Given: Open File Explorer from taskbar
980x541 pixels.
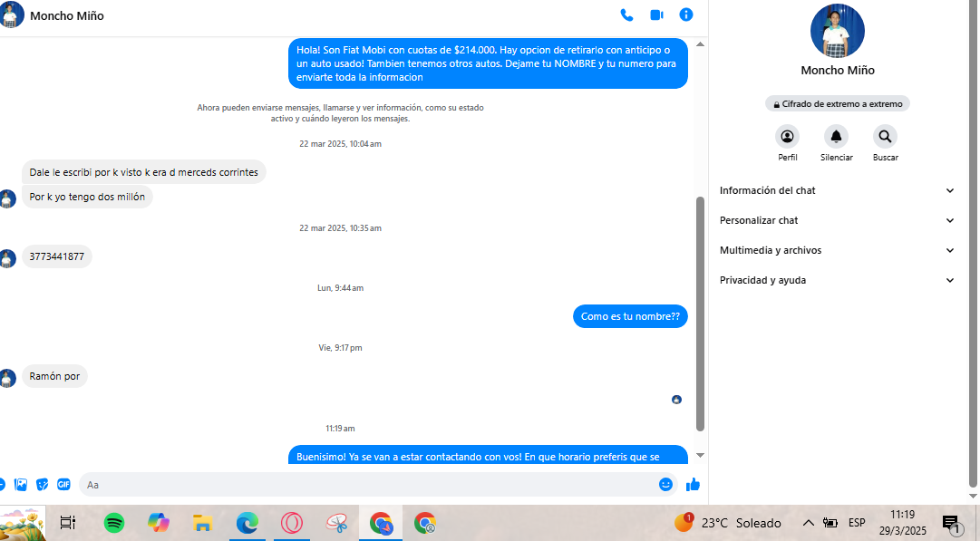Looking at the screenshot, I should tap(202, 523).
